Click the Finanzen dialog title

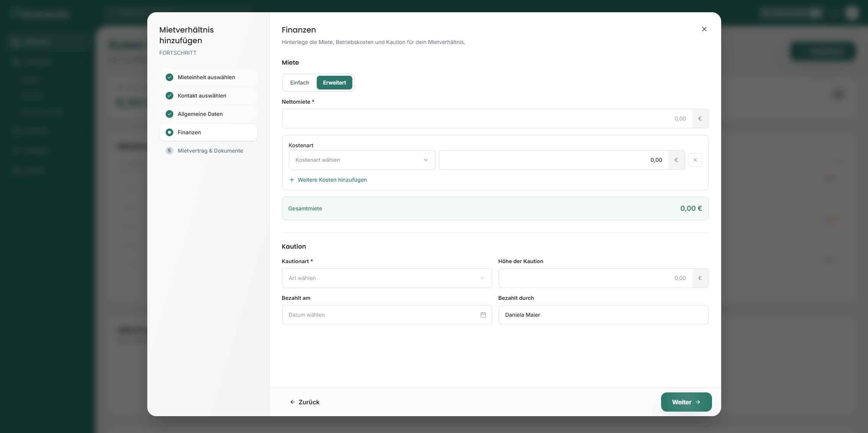(x=299, y=30)
